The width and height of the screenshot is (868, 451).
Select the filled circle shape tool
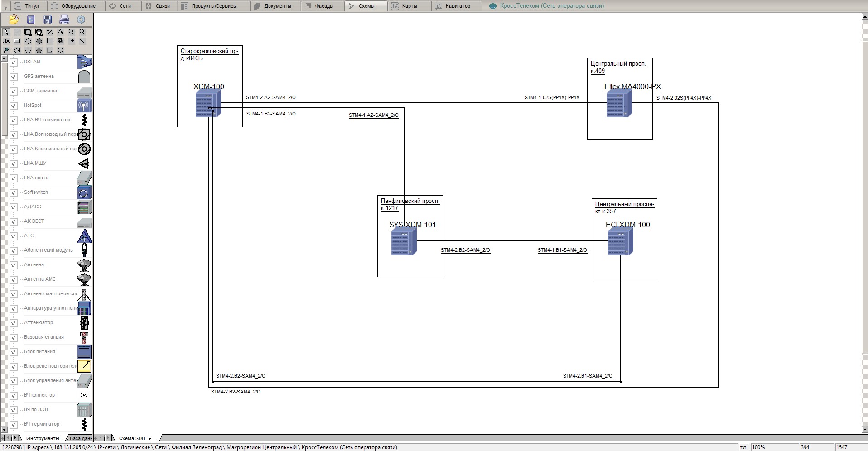(x=39, y=41)
